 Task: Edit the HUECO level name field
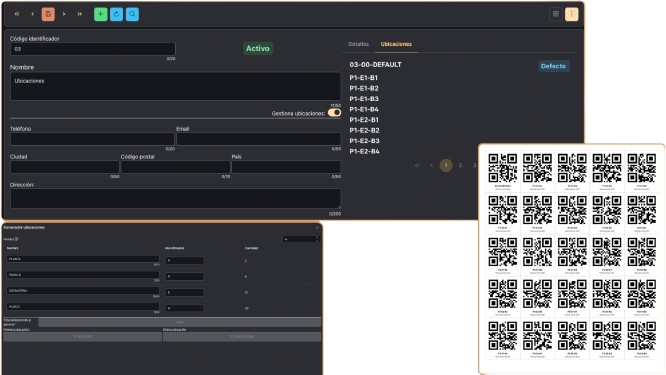pyautogui.click(x=83, y=306)
